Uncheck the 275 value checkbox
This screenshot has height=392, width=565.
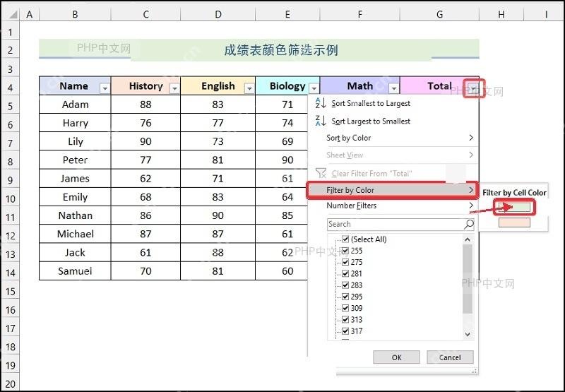click(345, 262)
